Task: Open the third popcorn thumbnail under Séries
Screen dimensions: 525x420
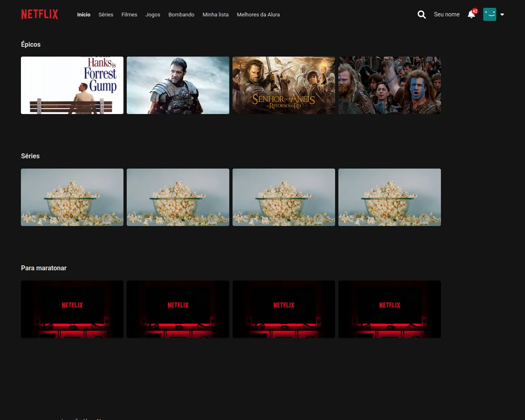Action: [284, 197]
